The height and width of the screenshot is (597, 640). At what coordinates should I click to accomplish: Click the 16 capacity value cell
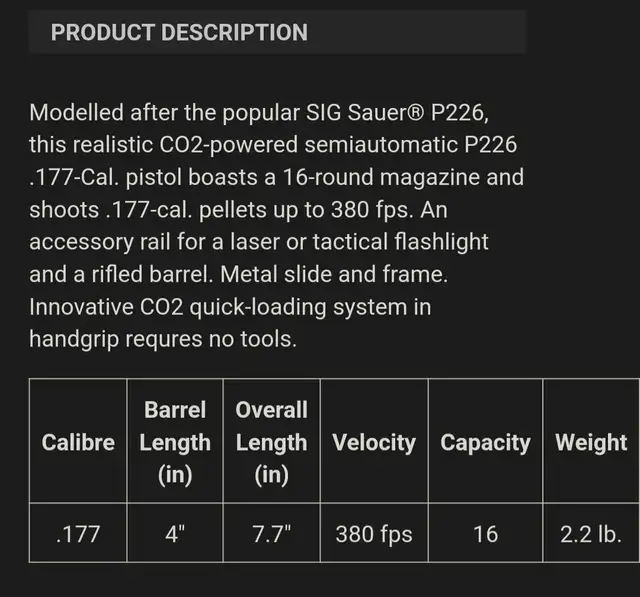click(x=485, y=533)
